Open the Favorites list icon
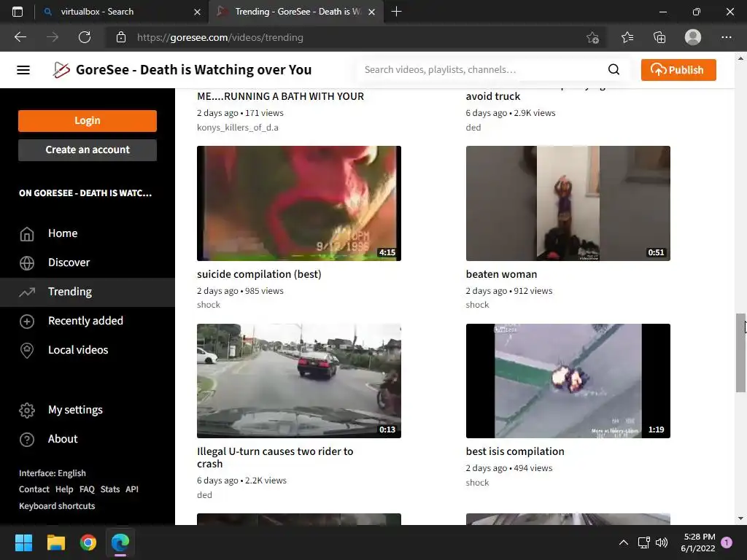Screen dimensions: 747x560 pos(627,37)
